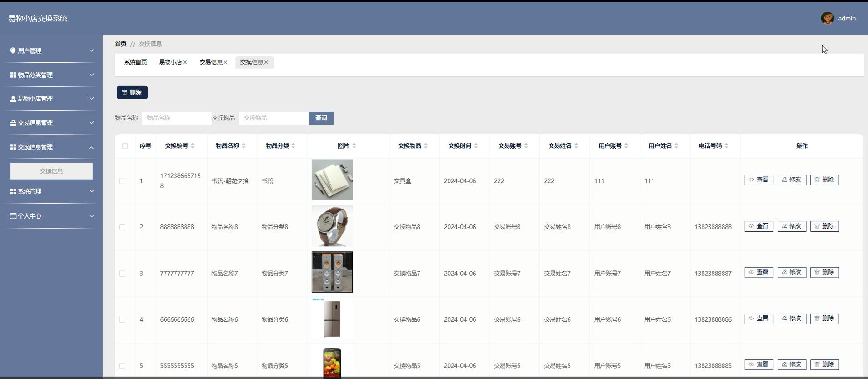Click the 易物小店交换系统 title

click(38, 18)
